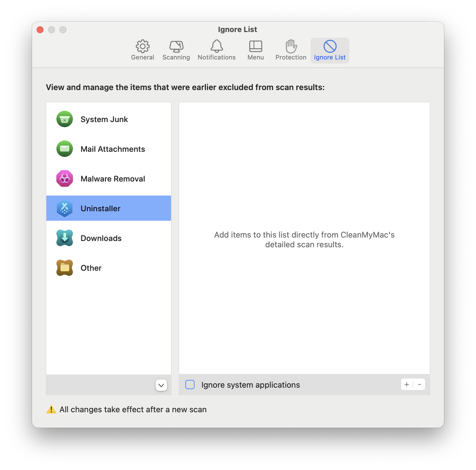Click the minus button to remove an item
The width and height of the screenshot is (476, 470).
pos(419,385)
